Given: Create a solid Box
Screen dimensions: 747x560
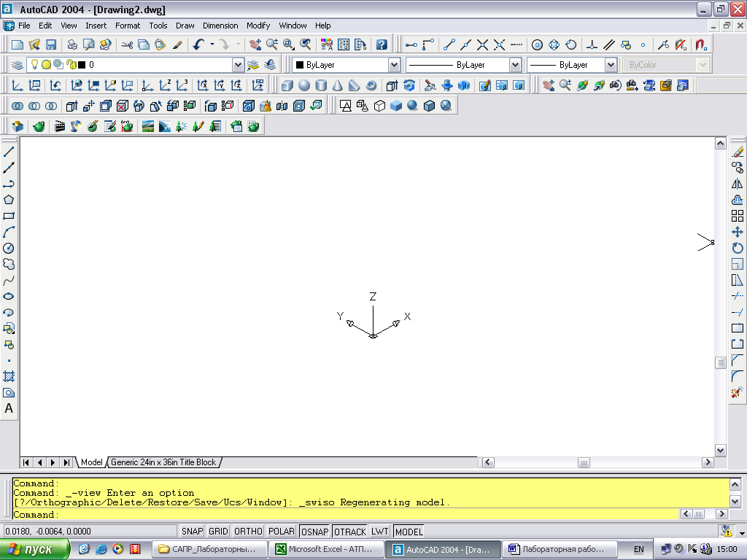Looking at the screenshot, I should (x=287, y=86).
